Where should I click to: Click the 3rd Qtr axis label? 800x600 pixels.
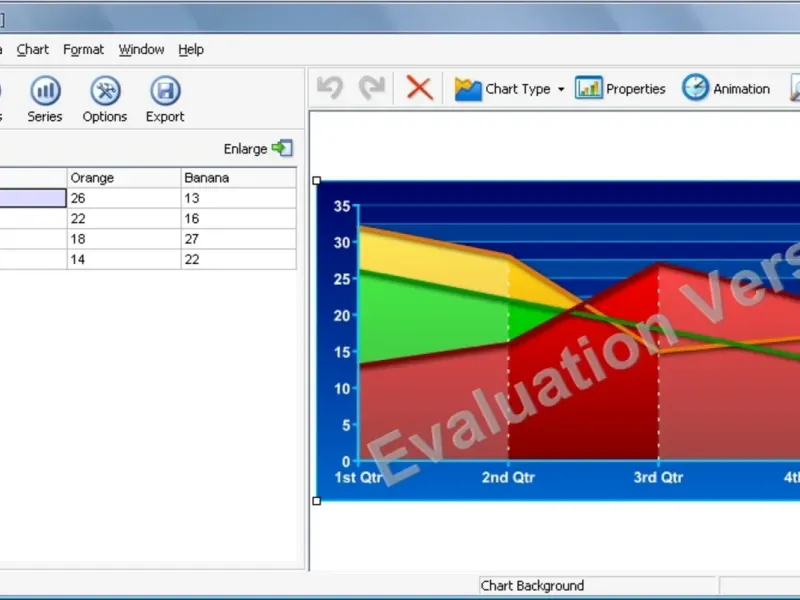[x=658, y=478]
